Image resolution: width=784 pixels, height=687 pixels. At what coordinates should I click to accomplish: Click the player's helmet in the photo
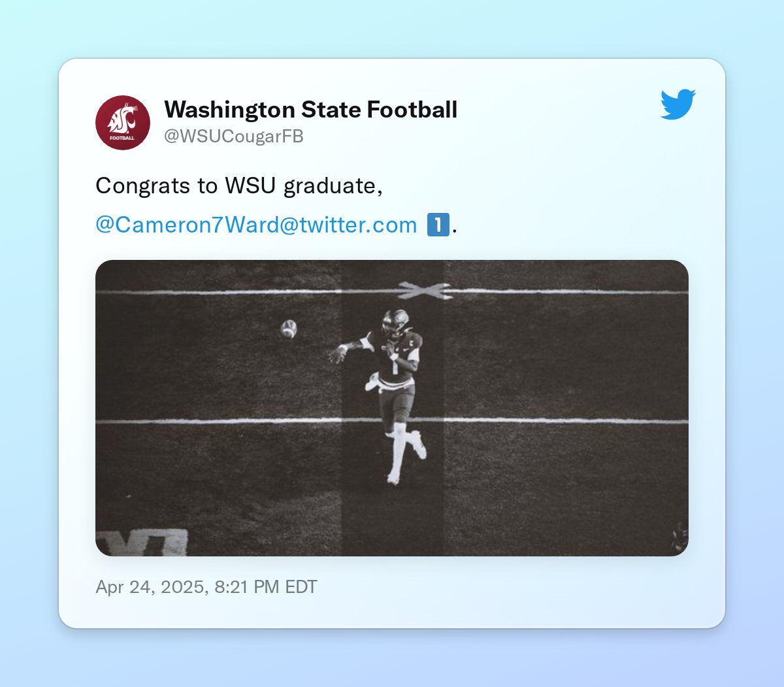[396, 323]
